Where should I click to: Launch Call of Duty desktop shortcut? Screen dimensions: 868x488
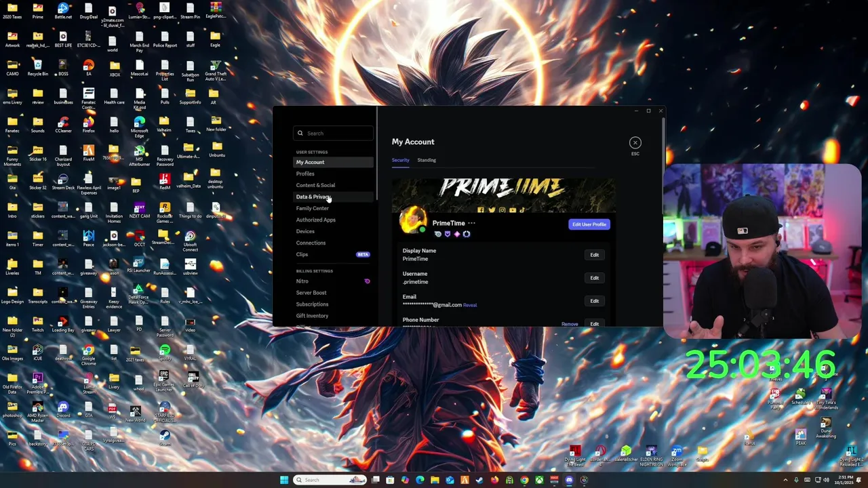pyautogui.click(x=193, y=380)
